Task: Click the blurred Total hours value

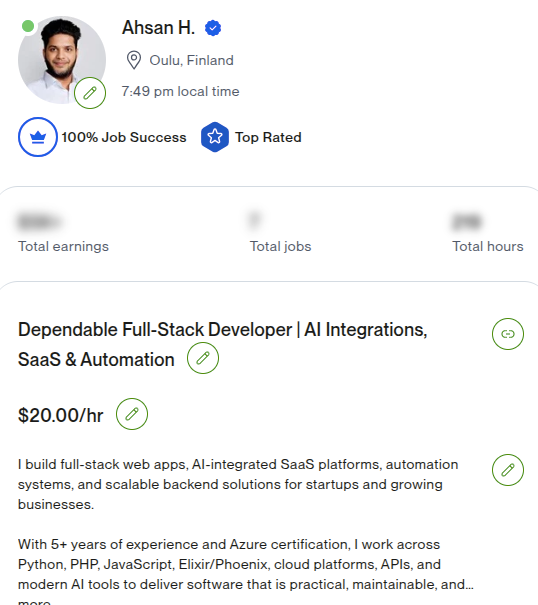Action: [467, 221]
